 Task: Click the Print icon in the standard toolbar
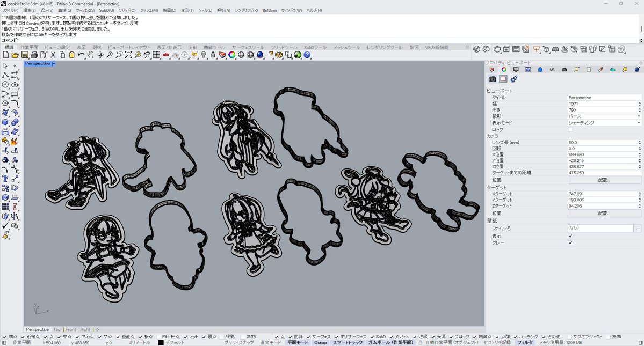(x=34, y=55)
